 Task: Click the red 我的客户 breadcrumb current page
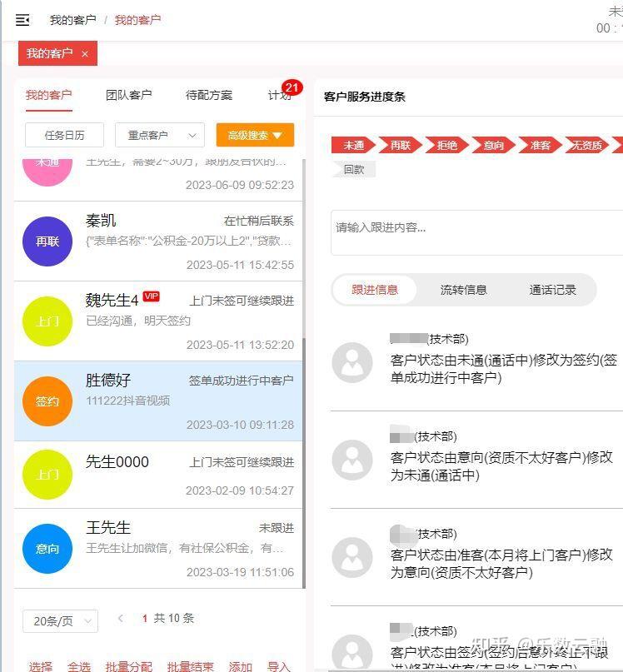[137, 20]
